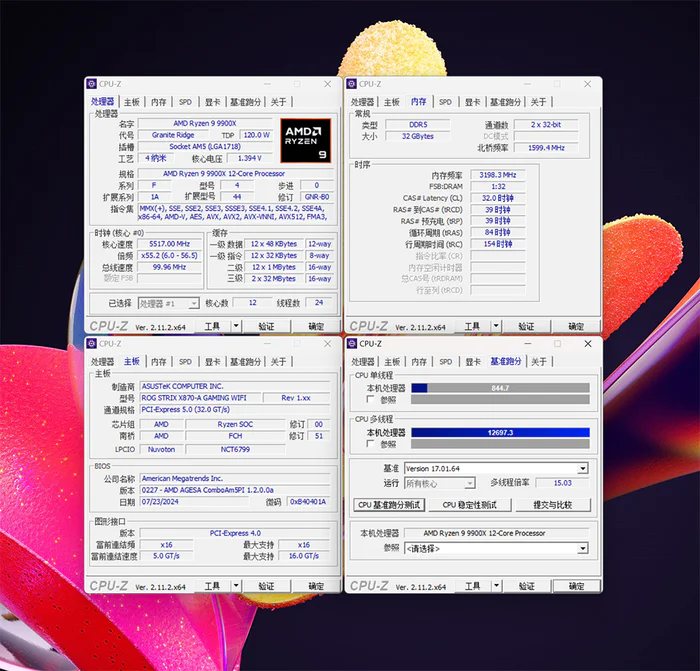Image resolution: width=700 pixels, height=671 pixels.
Task: Switch to 内存 tab in the mainboard window
Action: [158, 361]
